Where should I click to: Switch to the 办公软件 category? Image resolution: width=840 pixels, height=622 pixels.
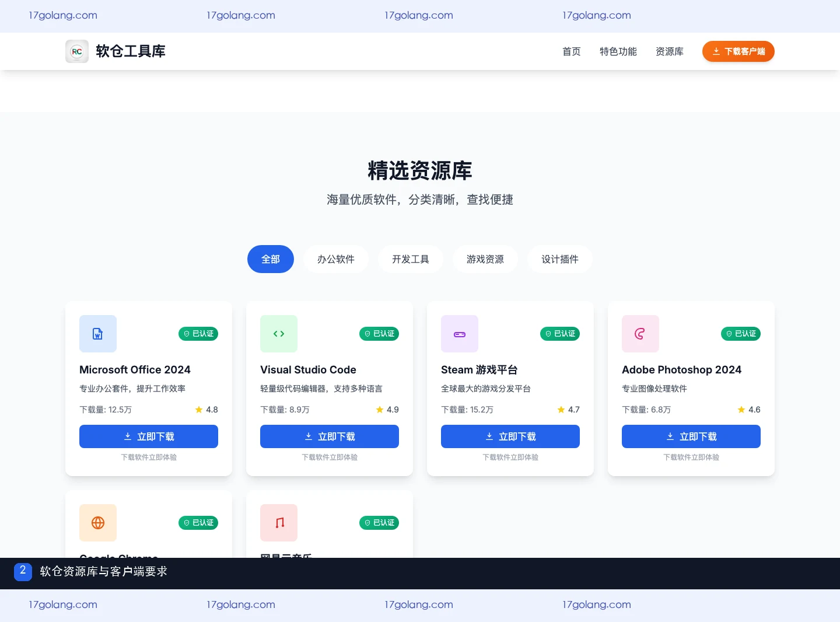coord(336,259)
